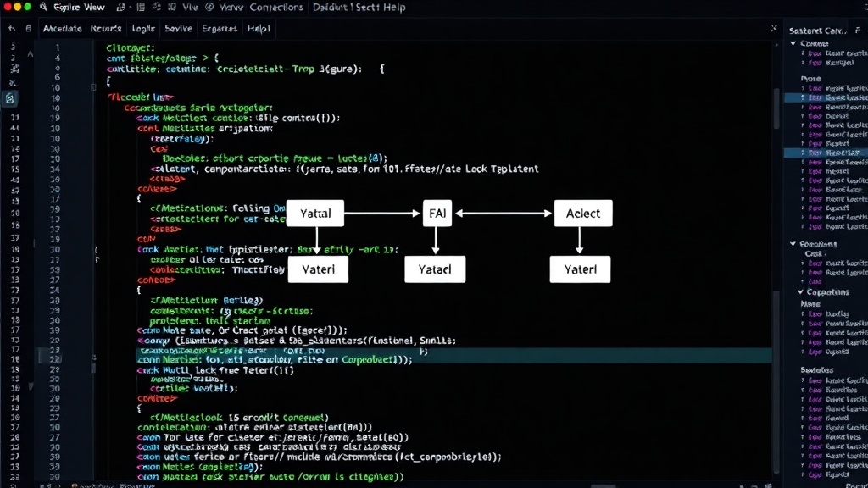Screen dimensions: 868x488
Task: Click the Yatacl box below FAI
Action: (435, 269)
